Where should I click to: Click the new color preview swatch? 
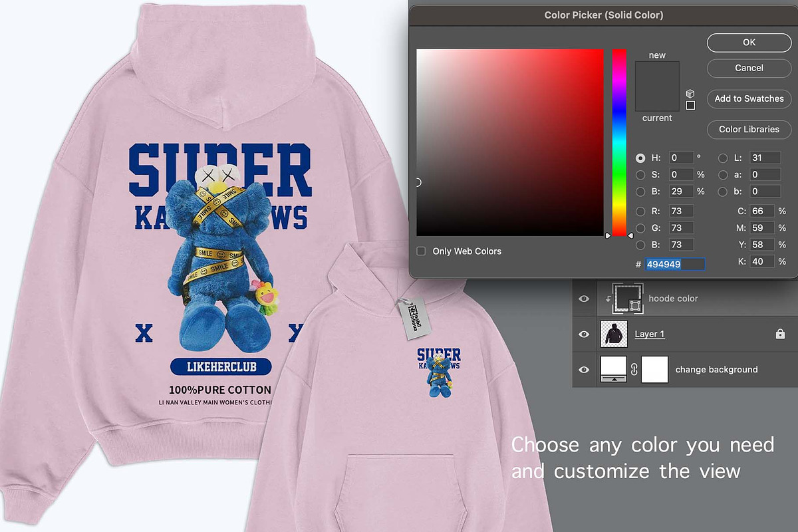(x=657, y=74)
